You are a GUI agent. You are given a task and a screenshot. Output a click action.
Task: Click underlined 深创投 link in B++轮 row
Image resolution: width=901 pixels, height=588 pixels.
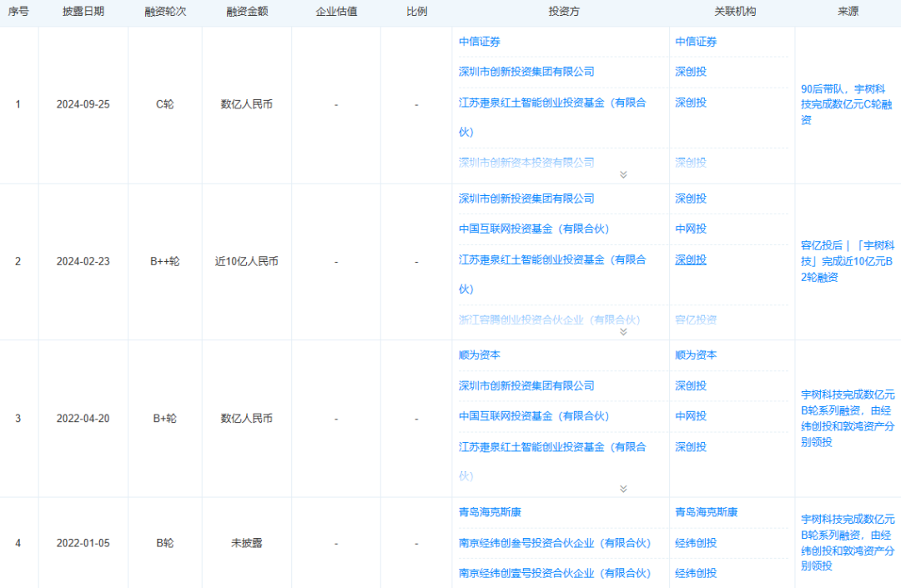click(x=691, y=259)
